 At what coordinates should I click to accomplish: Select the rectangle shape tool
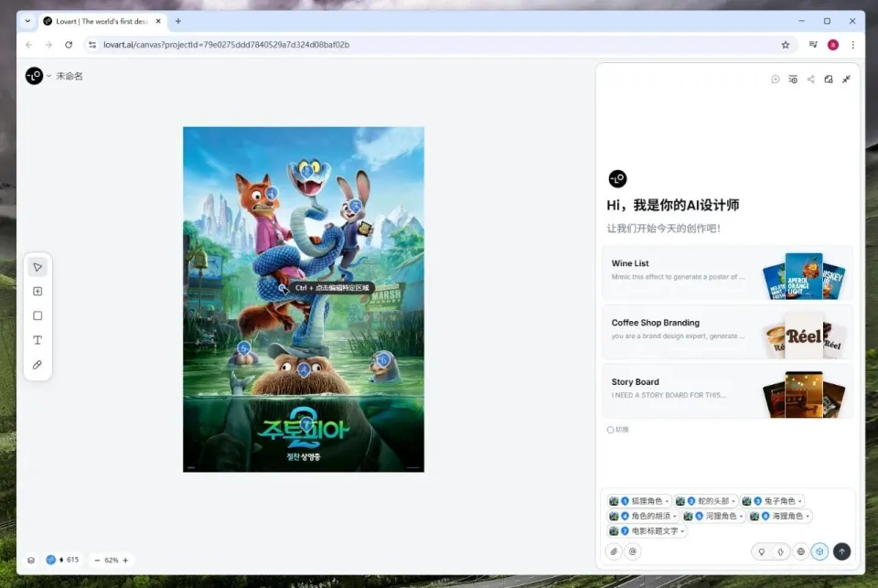pyautogui.click(x=37, y=315)
